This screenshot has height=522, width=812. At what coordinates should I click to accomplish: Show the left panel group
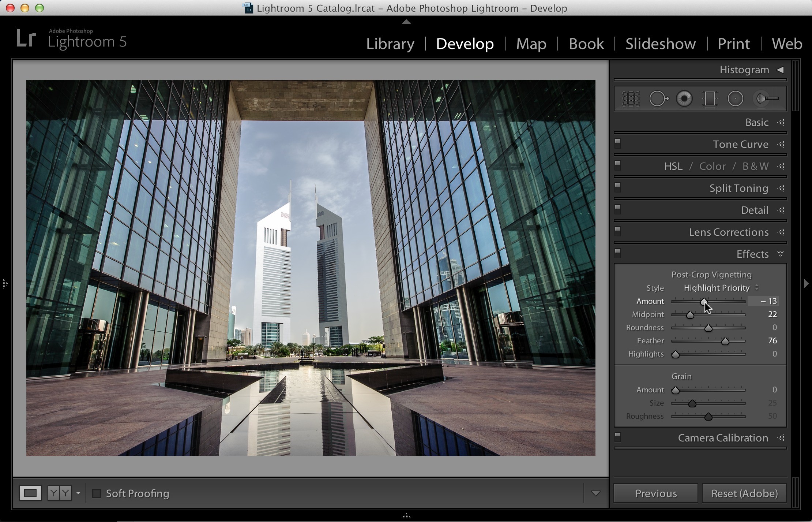(5, 283)
